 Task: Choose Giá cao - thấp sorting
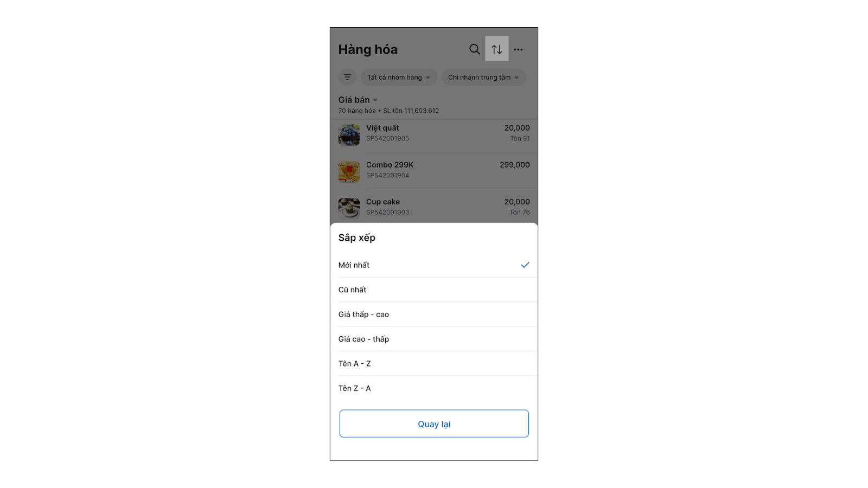[x=363, y=339]
